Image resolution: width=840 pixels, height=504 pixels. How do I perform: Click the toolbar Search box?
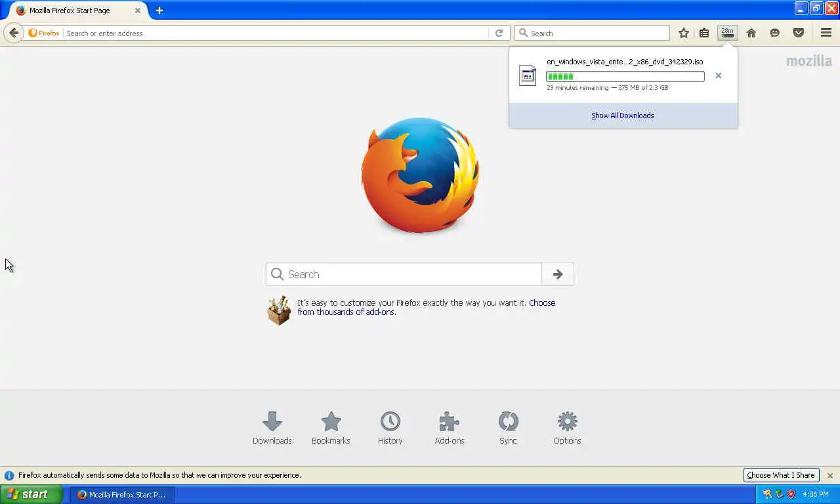pyautogui.click(x=593, y=33)
